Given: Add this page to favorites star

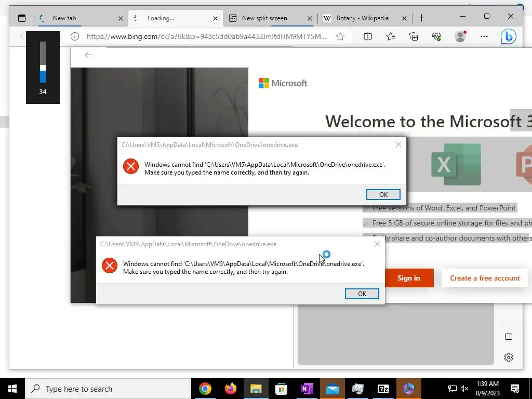Looking at the screenshot, I should [x=340, y=36].
